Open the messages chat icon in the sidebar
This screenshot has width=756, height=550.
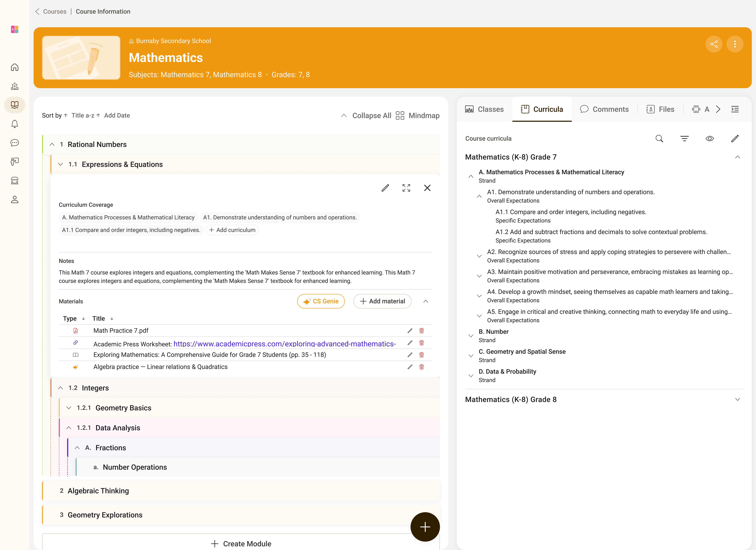[x=15, y=143]
